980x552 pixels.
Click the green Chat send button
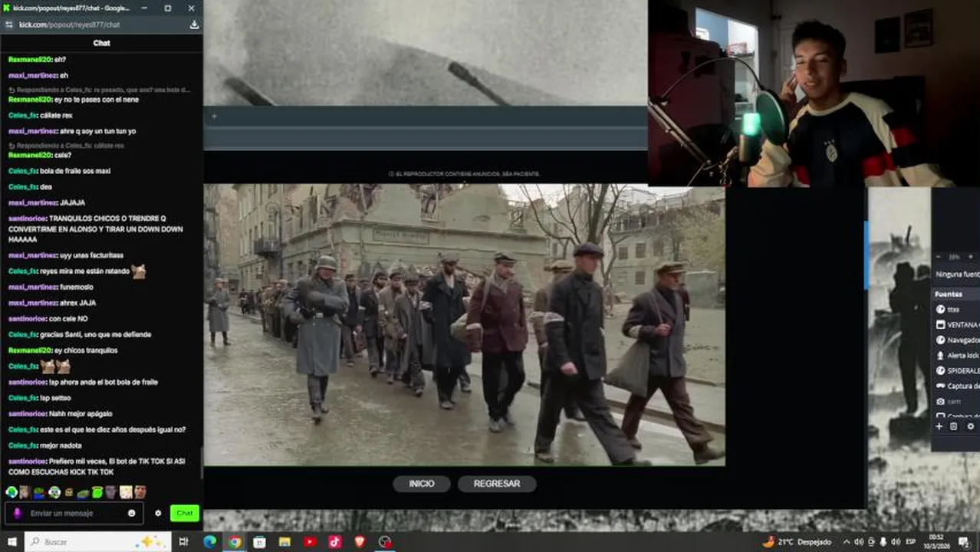(x=185, y=513)
